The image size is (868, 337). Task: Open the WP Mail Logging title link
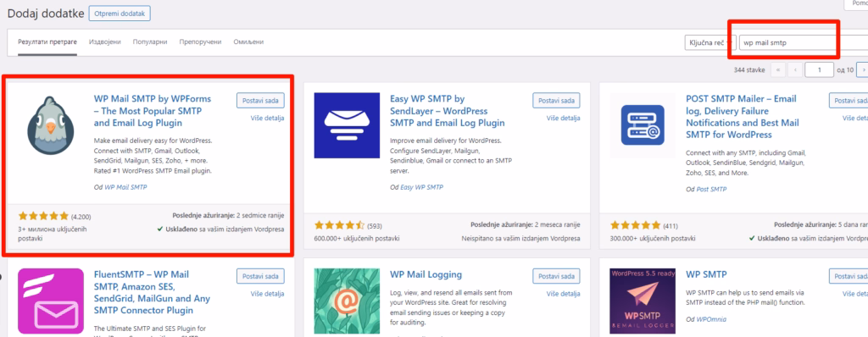[x=426, y=273]
